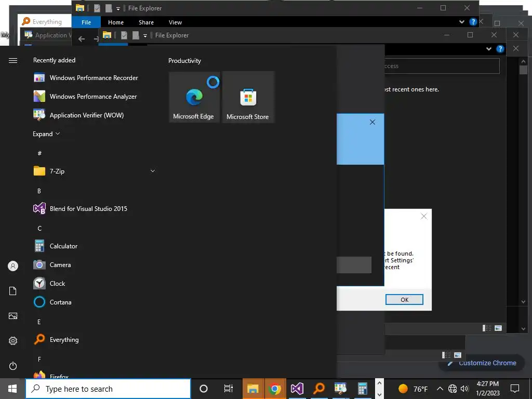Switch to Everything search on taskbar
Viewport: 532px width, 399px height.
coord(319,389)
